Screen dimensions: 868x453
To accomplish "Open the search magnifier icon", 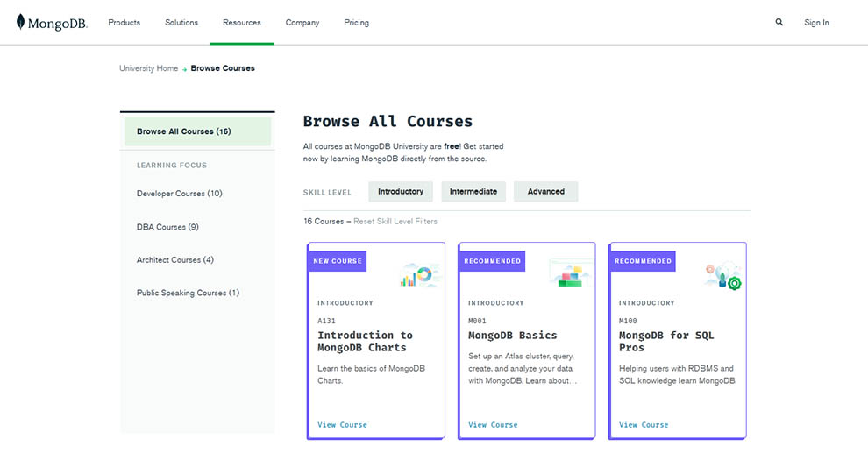I will coord(779,22).
